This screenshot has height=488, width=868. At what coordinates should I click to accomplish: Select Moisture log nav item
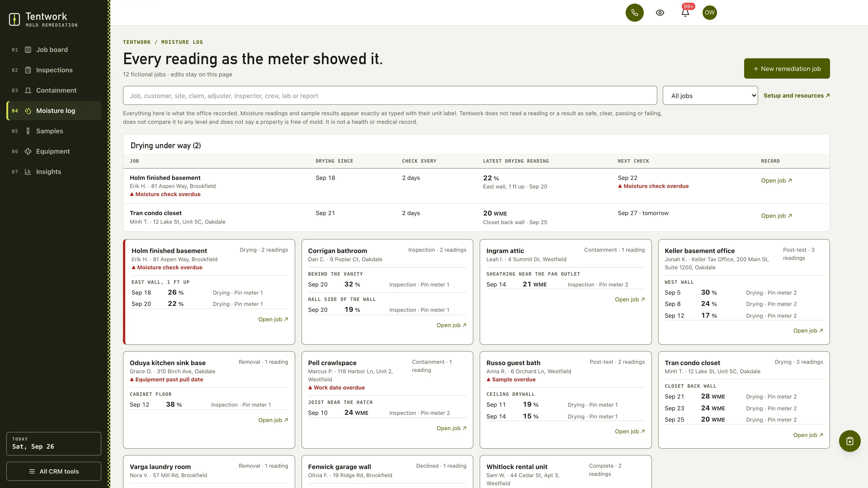click(x=54, y=111)
